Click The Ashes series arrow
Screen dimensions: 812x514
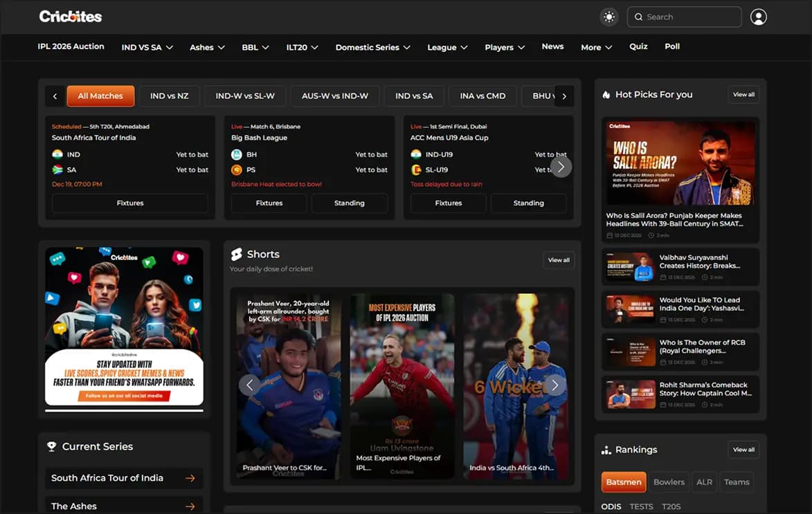pos(190,506)
